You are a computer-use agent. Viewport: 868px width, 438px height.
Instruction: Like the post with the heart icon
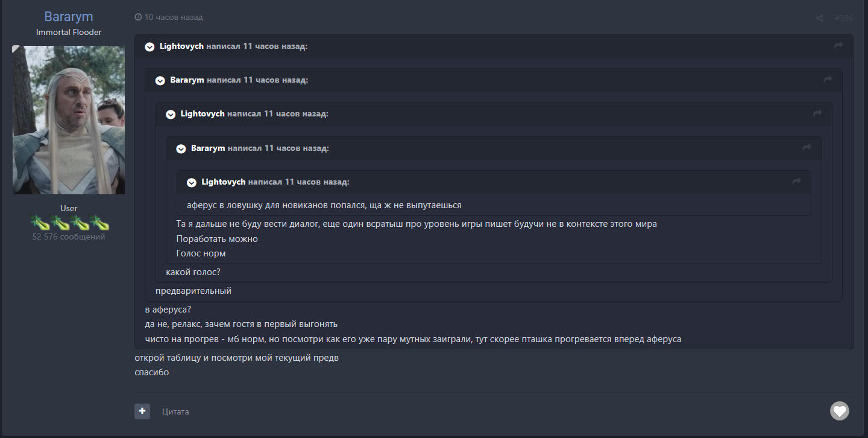point(839,411)
